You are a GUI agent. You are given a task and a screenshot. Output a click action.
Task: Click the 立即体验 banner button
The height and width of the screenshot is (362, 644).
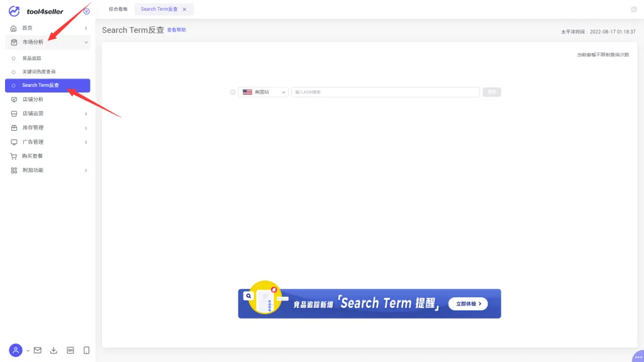point(468,304)
